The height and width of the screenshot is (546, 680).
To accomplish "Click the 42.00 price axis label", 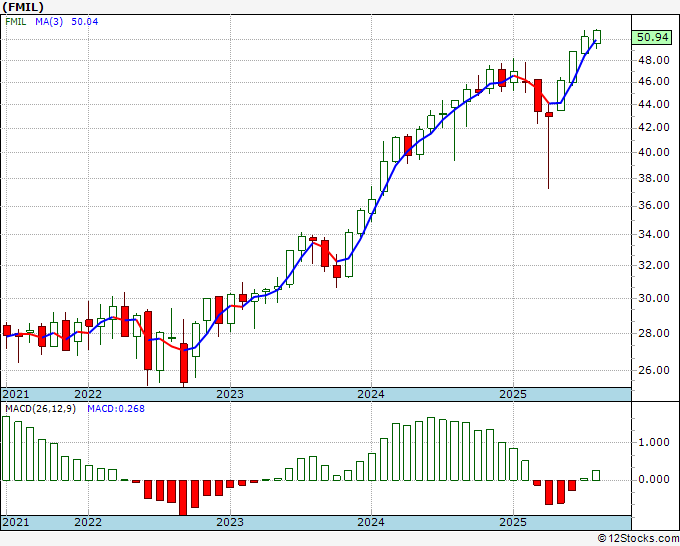I will point(654,128).
